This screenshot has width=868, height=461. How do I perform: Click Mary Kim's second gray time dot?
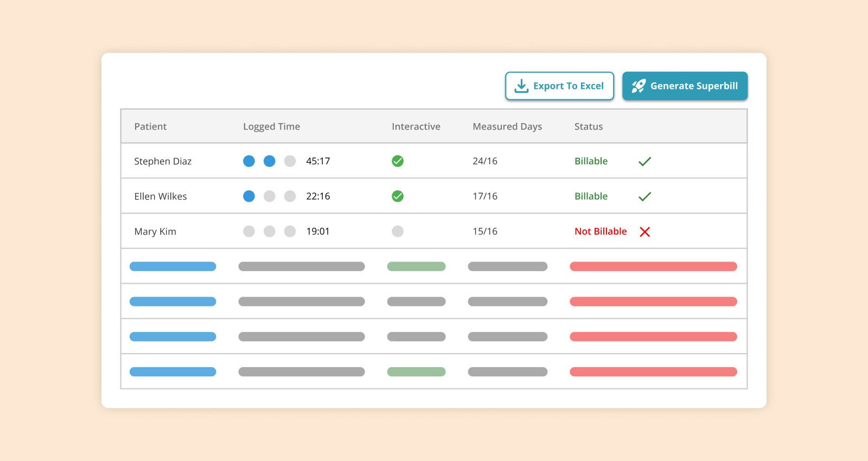[x=270, y=232]
